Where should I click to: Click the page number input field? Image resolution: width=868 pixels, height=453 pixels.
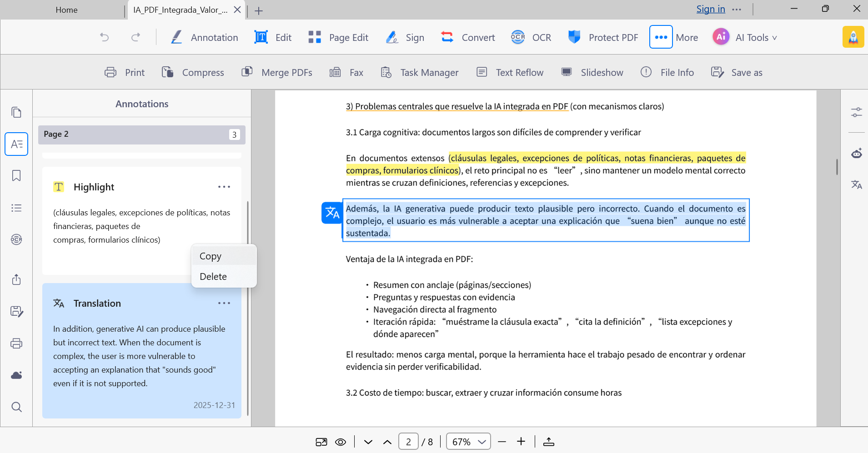coord(409,442)
